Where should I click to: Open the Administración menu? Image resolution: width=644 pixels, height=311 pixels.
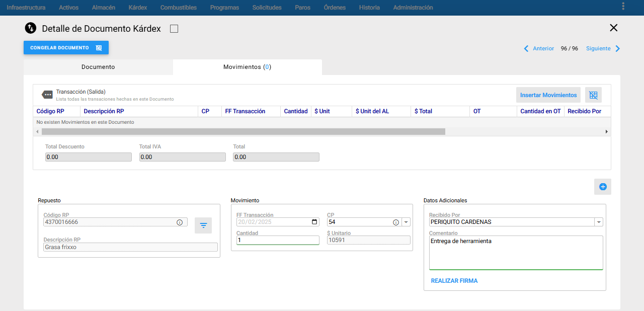click(x=413, y=8)
